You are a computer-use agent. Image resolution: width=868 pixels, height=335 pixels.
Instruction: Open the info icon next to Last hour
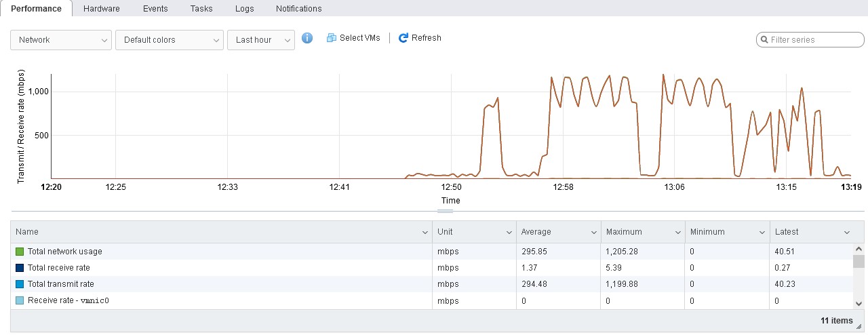(307, 38)
